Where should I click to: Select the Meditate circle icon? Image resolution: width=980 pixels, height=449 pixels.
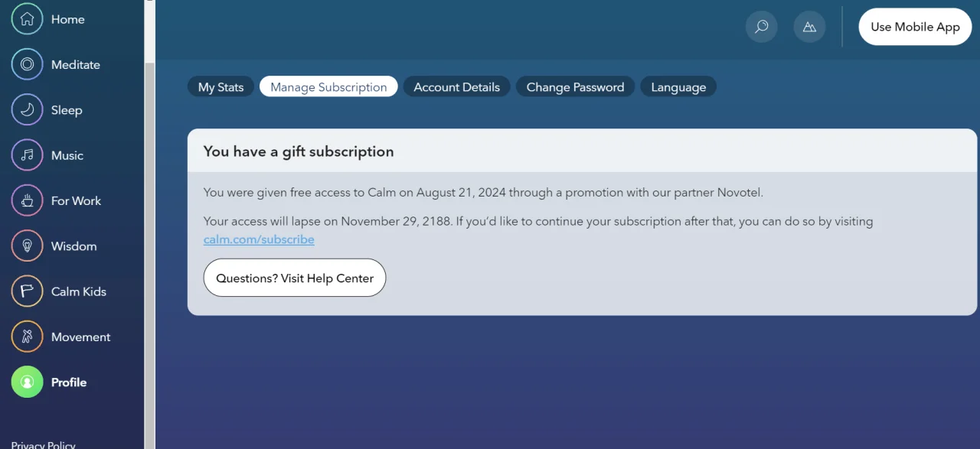tap(27, 64)
